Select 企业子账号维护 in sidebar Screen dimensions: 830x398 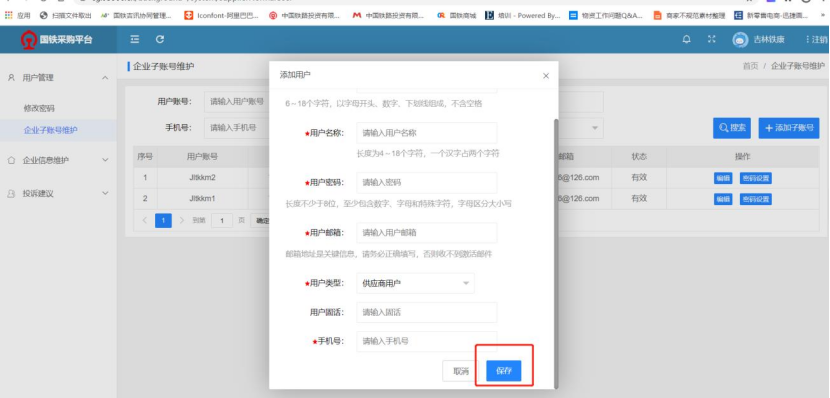coord(50,130)
